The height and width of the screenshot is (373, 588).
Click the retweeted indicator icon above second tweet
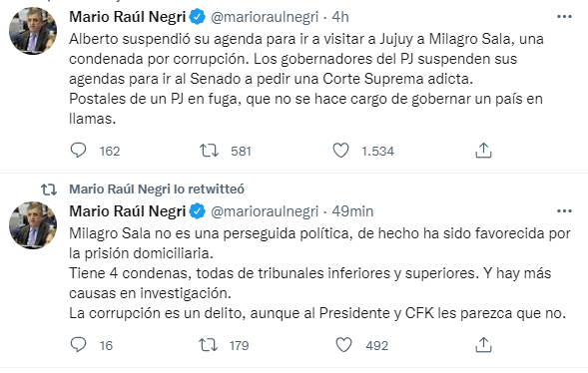(49, 189)
